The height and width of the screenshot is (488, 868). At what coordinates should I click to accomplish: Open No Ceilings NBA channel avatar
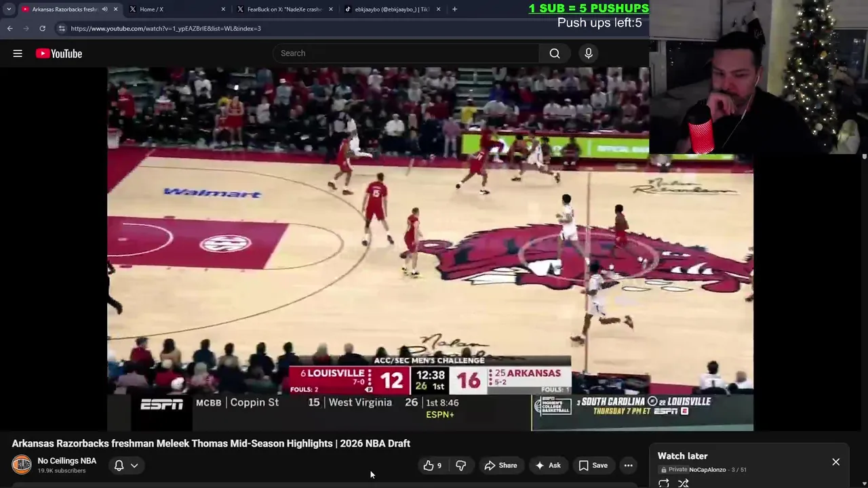click(x=22, y=465)
